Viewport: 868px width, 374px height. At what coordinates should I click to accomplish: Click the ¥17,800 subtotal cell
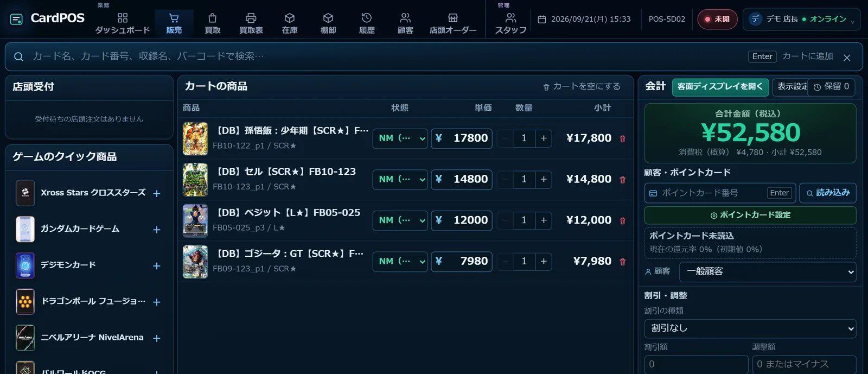(589, 138)
